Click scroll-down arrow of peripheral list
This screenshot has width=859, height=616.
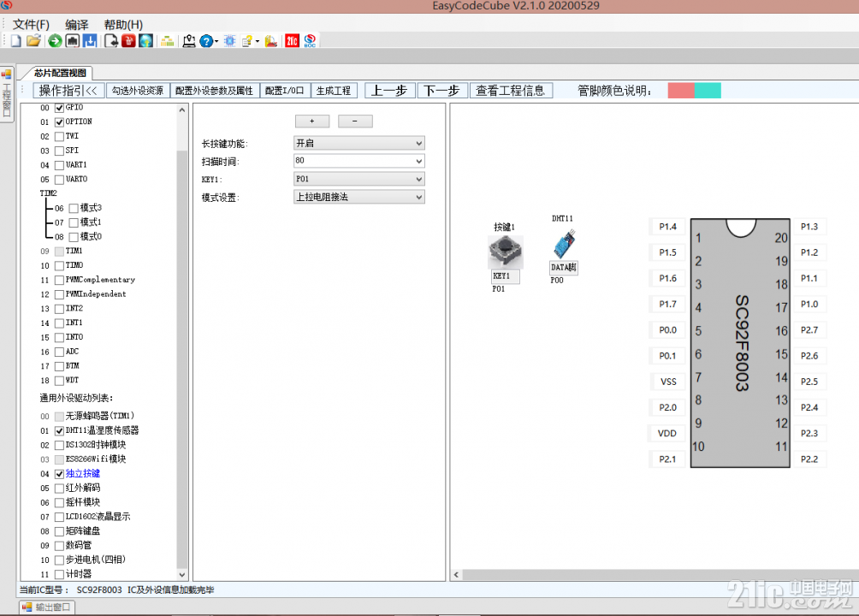[182, 574]
